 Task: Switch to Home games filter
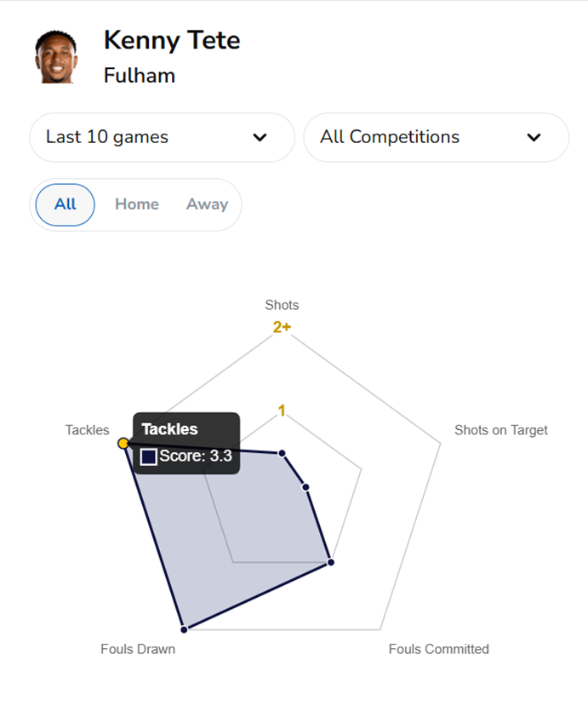click(137, 204)
